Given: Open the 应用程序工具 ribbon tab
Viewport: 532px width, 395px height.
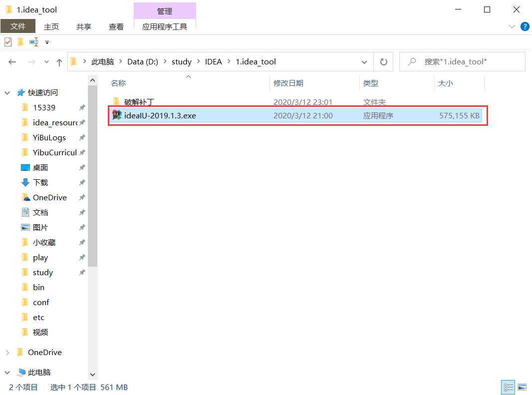Looking at the screenshot, I should [x=165, y=26].
